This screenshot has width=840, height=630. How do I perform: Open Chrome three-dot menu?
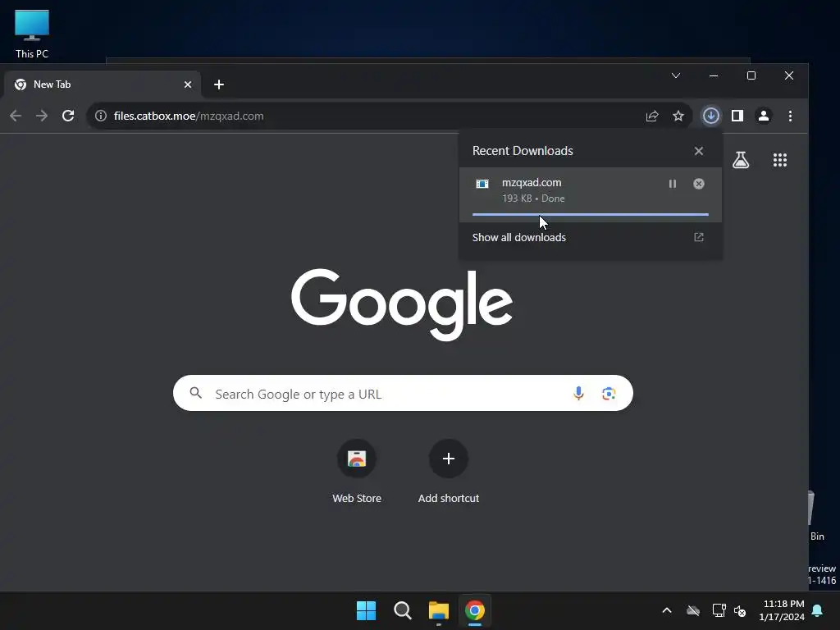(x=790, y=116)
